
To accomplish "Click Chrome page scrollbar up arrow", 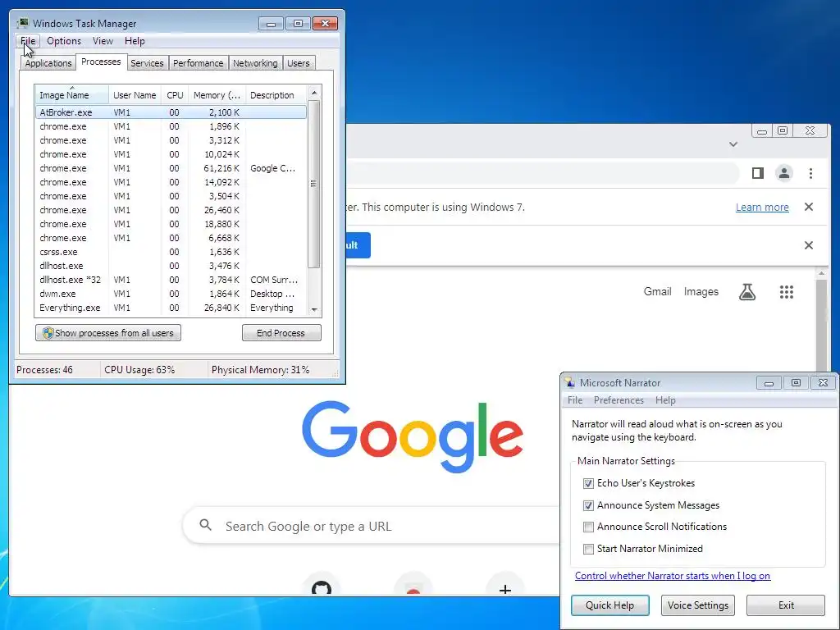I will 822,274.
